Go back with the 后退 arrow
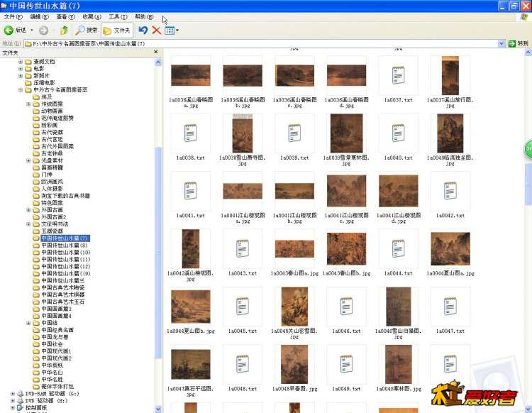 click(15, 31)
